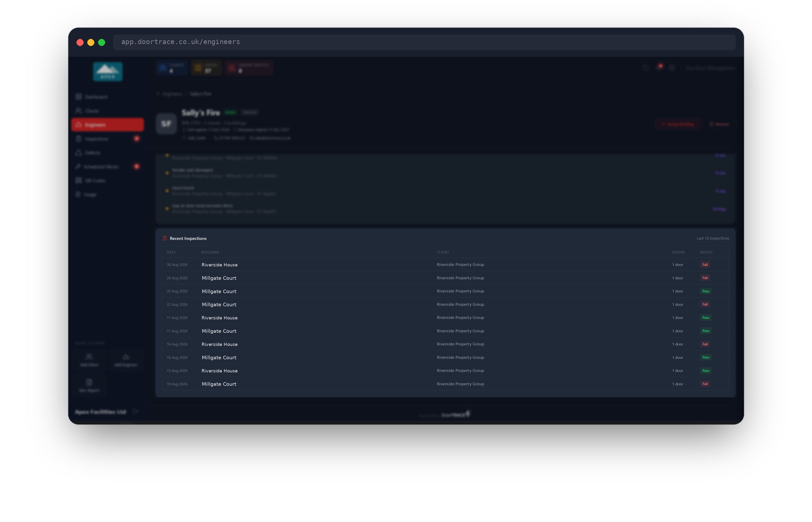The width and height of the screenshot is (812, 522).
Task: Click the 25 Aug 2026 date cell
Action: 177,291
